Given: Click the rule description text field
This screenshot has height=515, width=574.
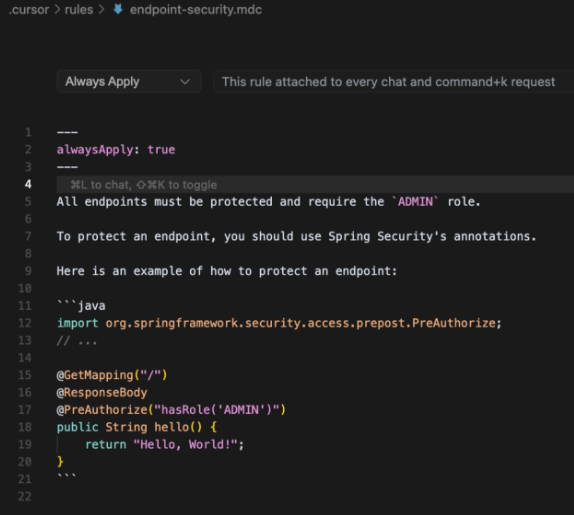Looking at the screenshot, I should pos(394,81).
